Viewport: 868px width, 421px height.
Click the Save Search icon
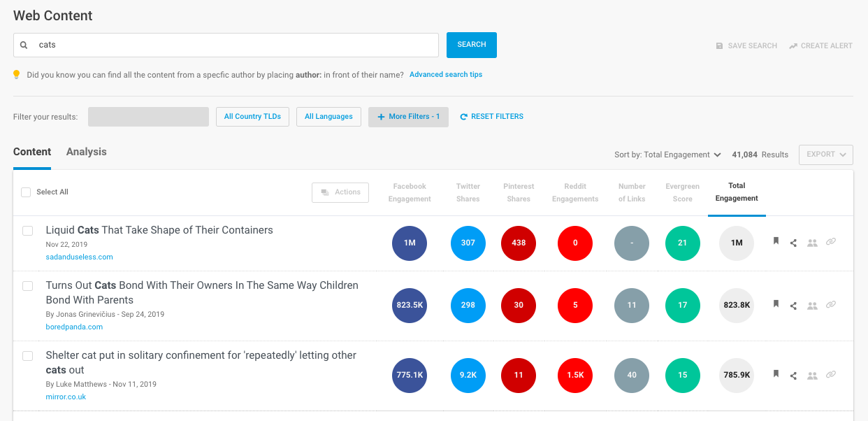point(719,45)
